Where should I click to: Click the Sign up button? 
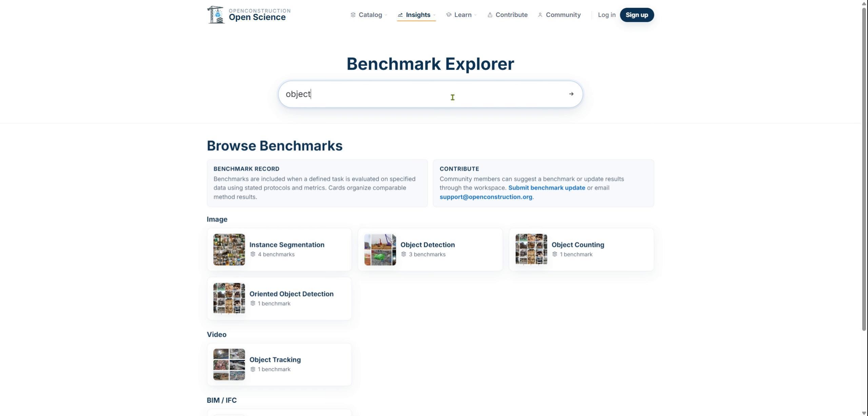(x=637, y=15)
